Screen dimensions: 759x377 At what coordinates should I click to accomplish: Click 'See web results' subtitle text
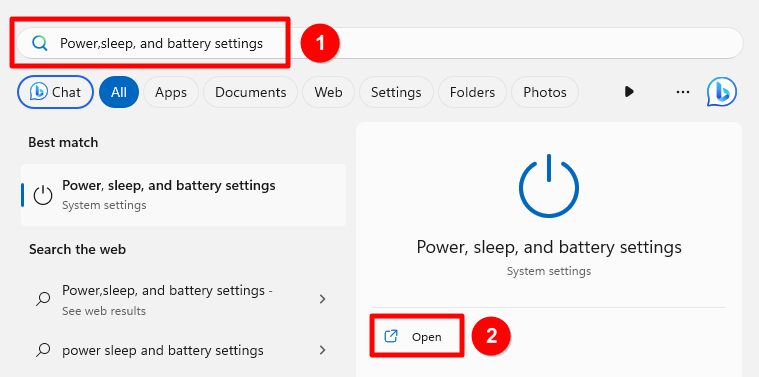(104, 311)
